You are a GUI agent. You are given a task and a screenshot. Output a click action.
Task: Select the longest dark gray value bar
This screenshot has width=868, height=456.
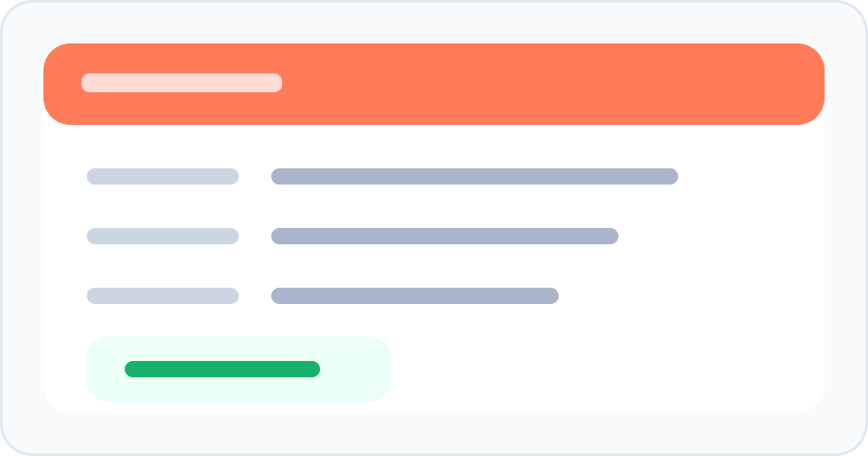click(x=475, y=176)
